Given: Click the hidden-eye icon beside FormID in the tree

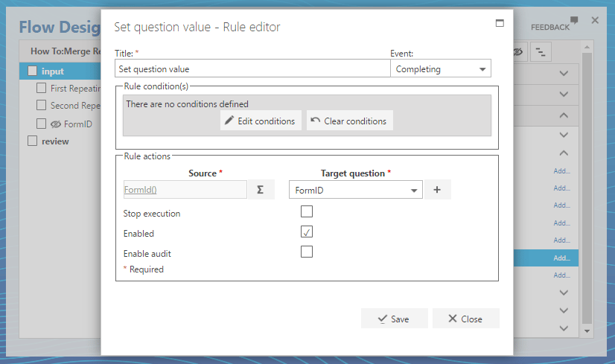Looking at the screenshot, I should click(x=56, y=124).
